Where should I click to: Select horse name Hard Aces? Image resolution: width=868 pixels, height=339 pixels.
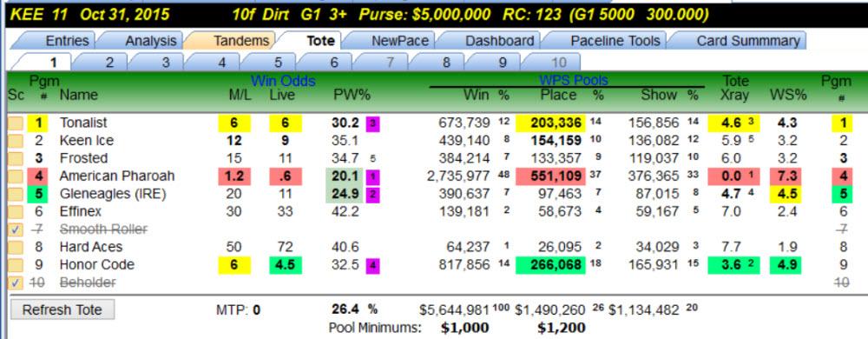[x=91, y=247]
